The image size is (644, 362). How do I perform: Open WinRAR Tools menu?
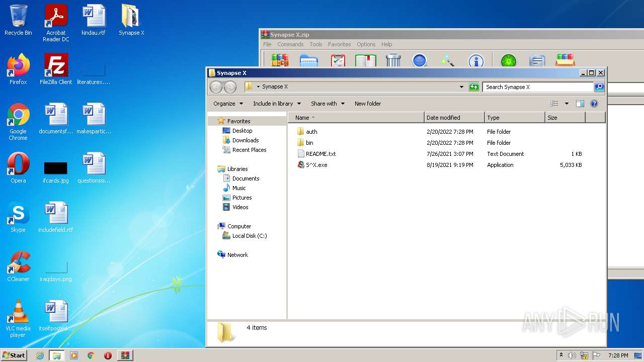pos(316,44)
